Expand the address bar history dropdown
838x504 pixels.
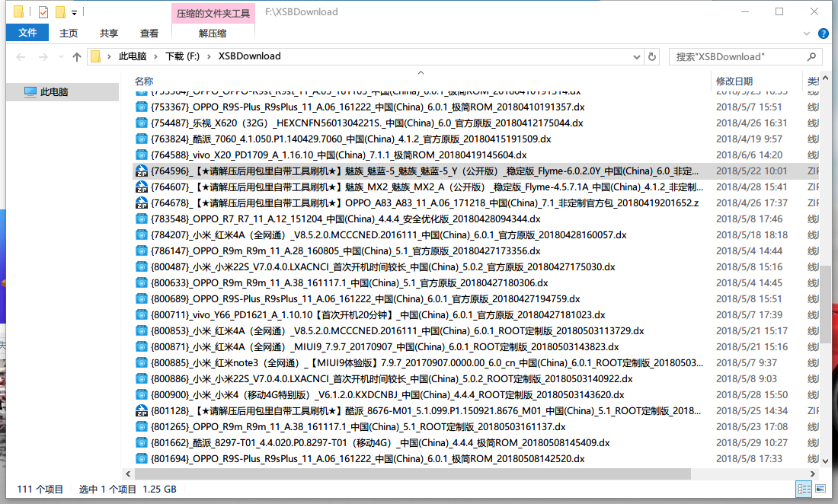coord(637,56)
